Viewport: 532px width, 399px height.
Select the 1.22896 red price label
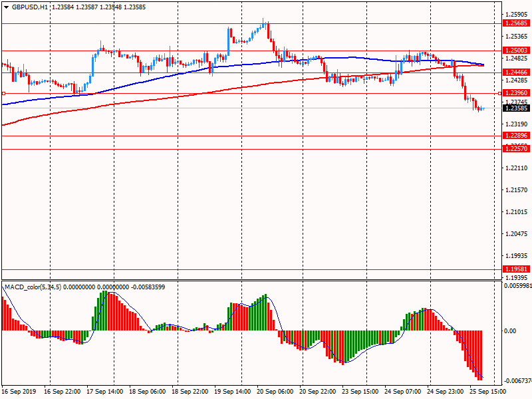click(x=516, y=136)
